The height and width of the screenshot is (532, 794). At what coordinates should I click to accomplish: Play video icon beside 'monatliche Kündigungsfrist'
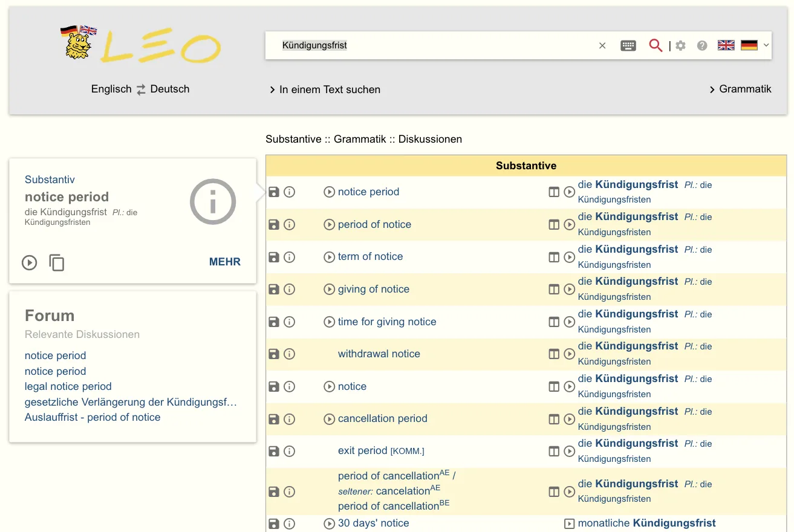[569, 524]
